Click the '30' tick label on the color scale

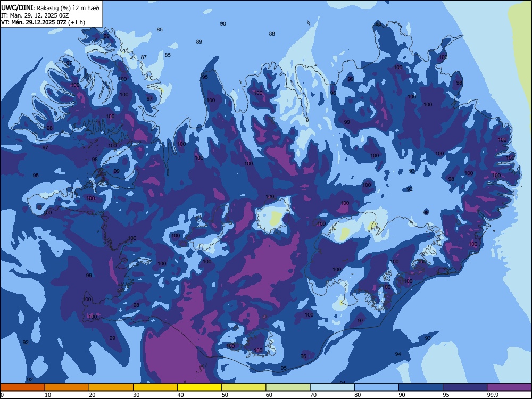point(136,395)
